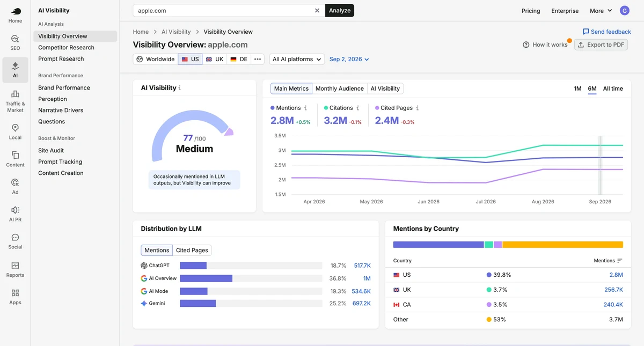Open the Enterprise link
Viewport: 644px width, 346px height.
[x=565, y=11]
